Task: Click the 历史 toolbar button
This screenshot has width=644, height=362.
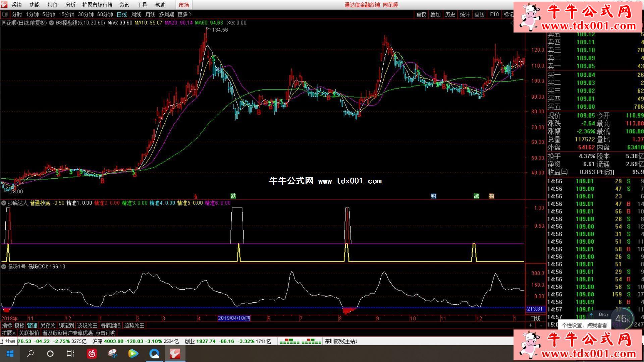Action: pos(450,14)
